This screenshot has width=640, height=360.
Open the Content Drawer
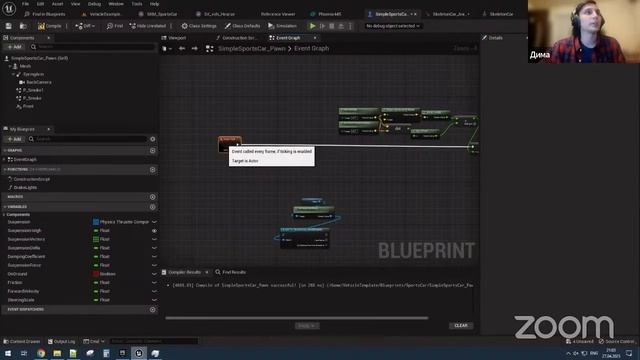click(22, 341)
